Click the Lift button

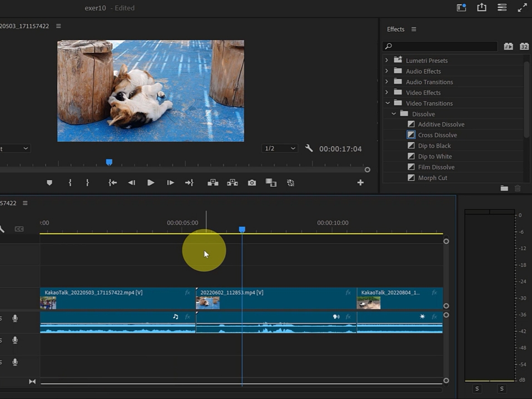(213, 183)
